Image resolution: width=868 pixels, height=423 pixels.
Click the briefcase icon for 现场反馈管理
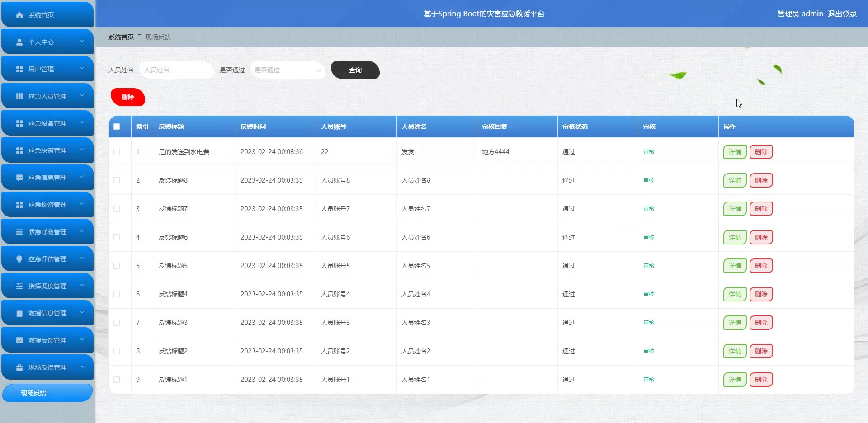click(19, 367)
